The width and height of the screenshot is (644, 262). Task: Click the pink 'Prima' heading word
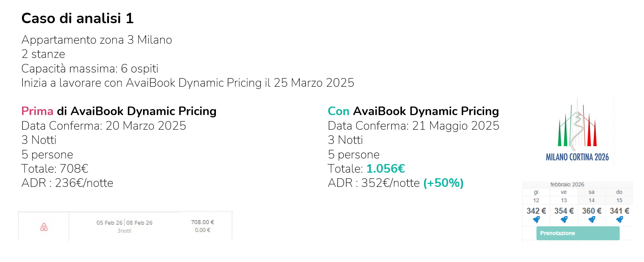pyautogui.click(x=37, y=111)
